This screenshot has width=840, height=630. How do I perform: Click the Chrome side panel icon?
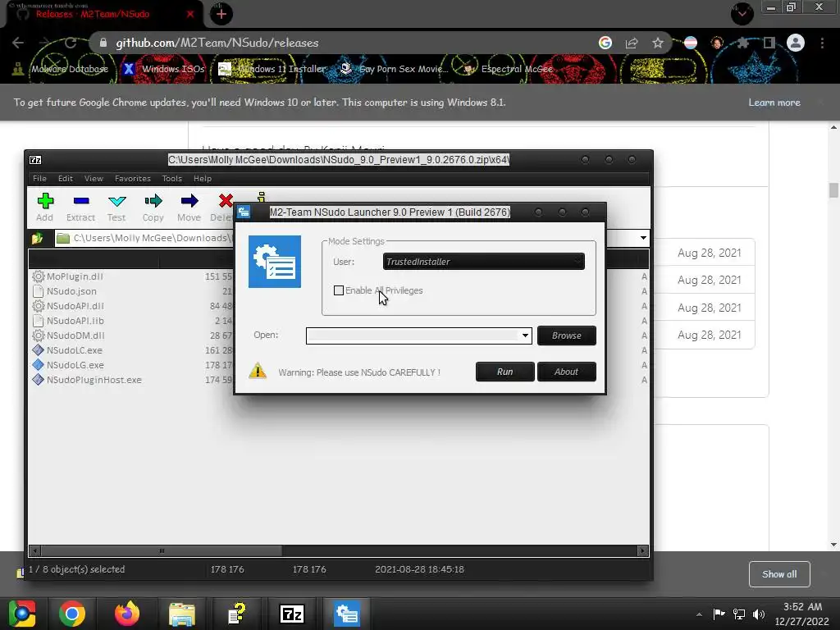(769, 43)
